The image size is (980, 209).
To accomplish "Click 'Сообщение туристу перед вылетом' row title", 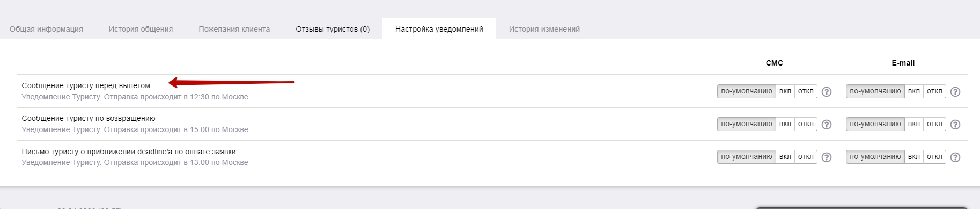I will click(x=86, y=85).
